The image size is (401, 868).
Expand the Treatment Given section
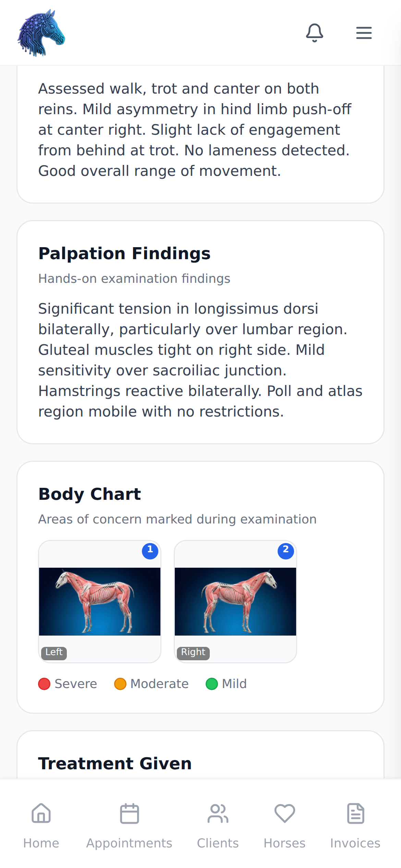pyautogui.click(x=115, y=763)
